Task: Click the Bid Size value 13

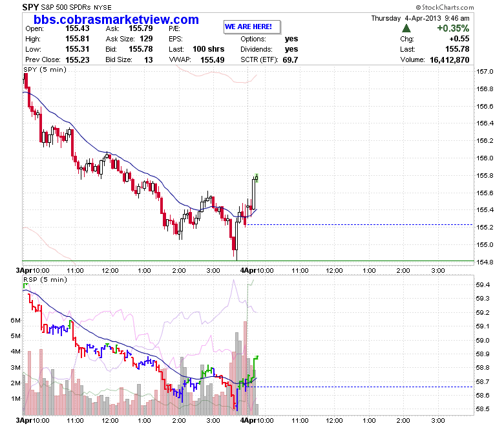Action: (x=148, y=60)
